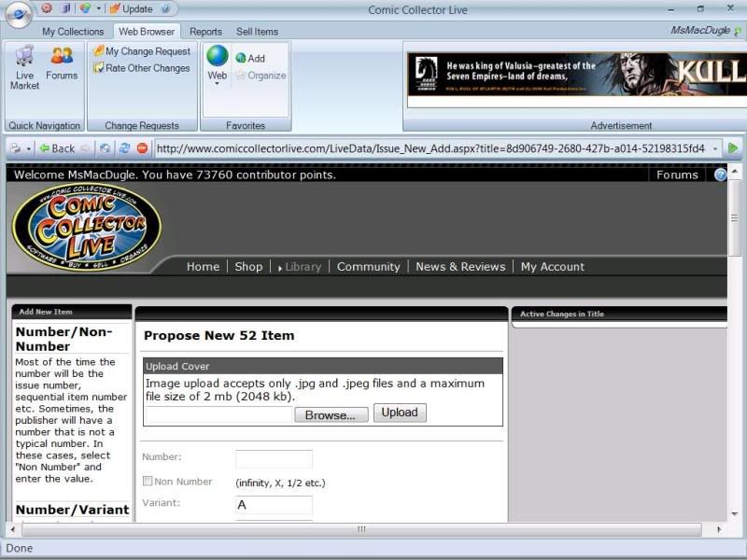
Task: Click the Kull advertisement banner
Action: tap(577, 75)
